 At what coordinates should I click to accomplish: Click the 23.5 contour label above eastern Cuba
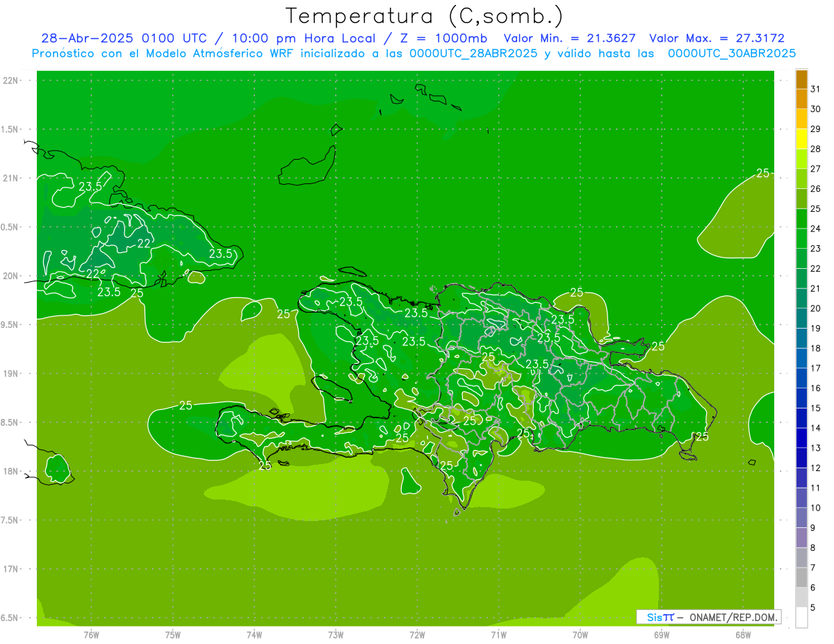90,187
